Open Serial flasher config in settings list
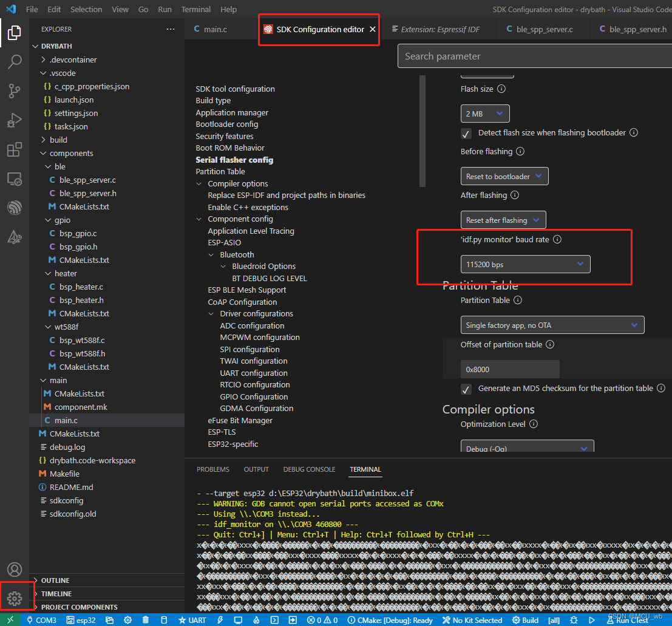Image resolution: width=672 pixels, height=626 pixels. (x=234, y=160)
